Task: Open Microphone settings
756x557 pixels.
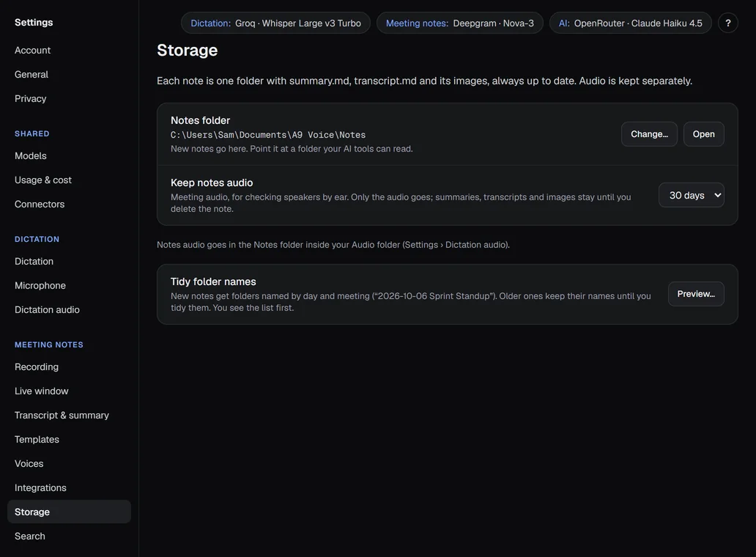Action: (x=40, y=286)
